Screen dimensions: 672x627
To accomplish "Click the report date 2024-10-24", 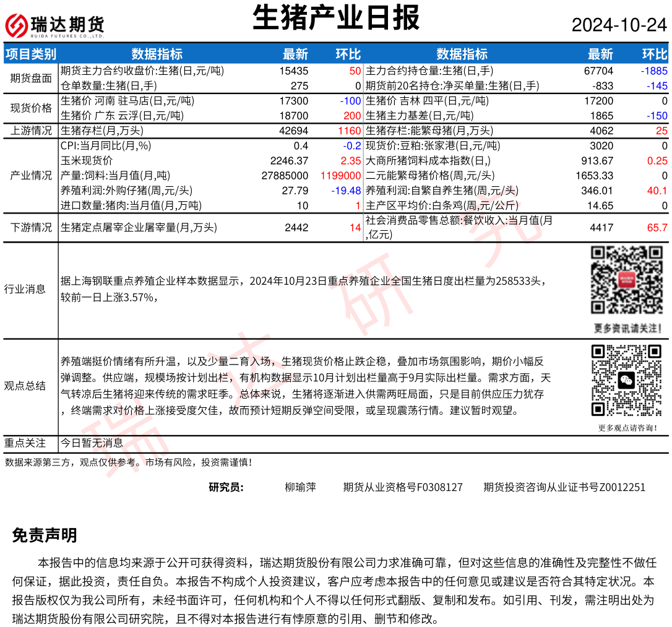I will point(619,25).
